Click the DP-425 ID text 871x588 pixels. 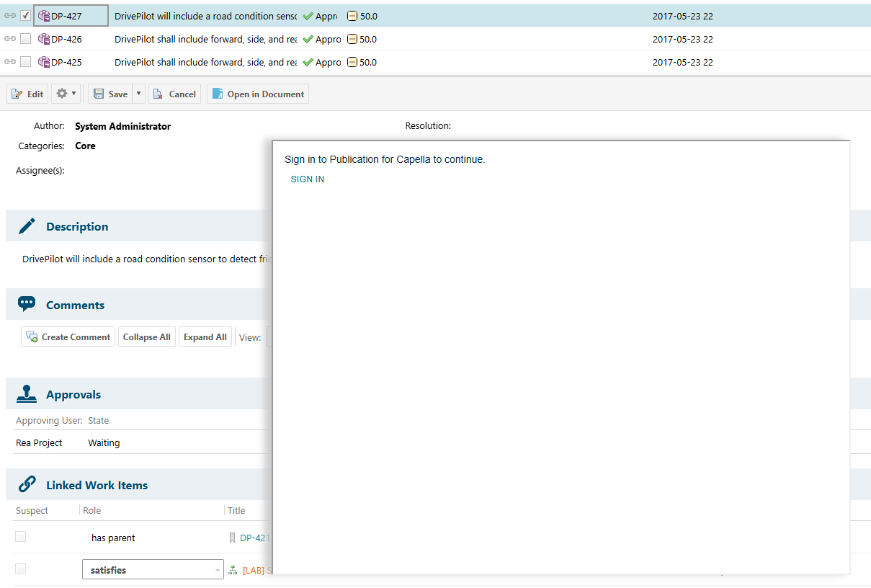66,62
